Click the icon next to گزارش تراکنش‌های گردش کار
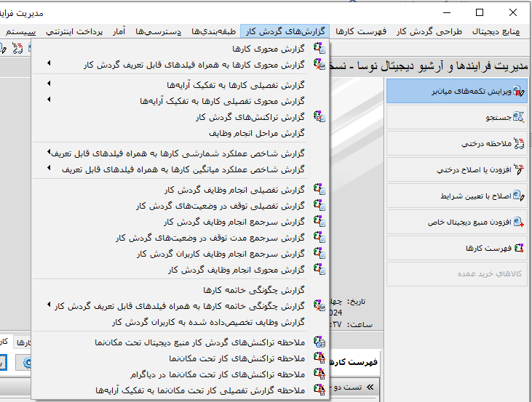The height and width of the screenshot is (402, 532). 318,116
